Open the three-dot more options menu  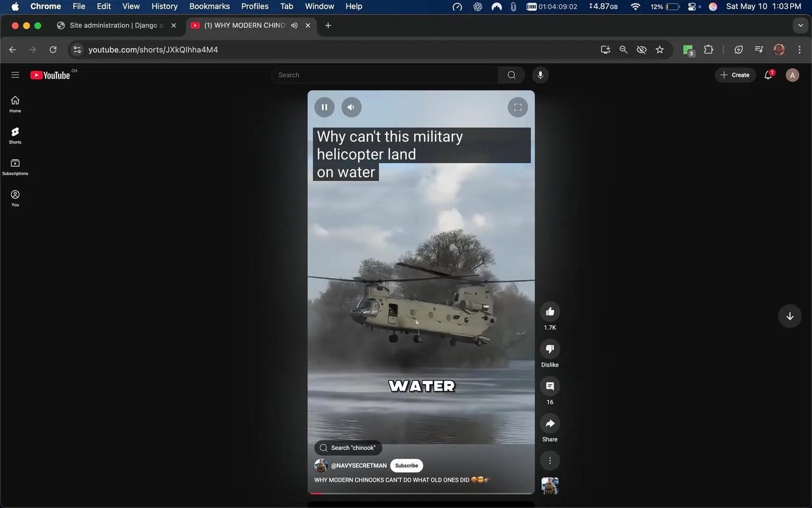pos(549,460)
